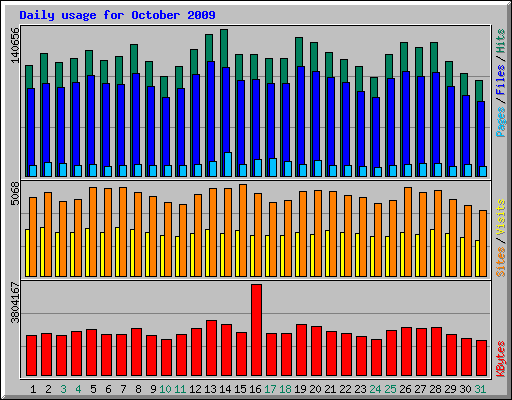The image size is (512, 400).
Task: Click the "Files" legend label
Action: point(501,79)
